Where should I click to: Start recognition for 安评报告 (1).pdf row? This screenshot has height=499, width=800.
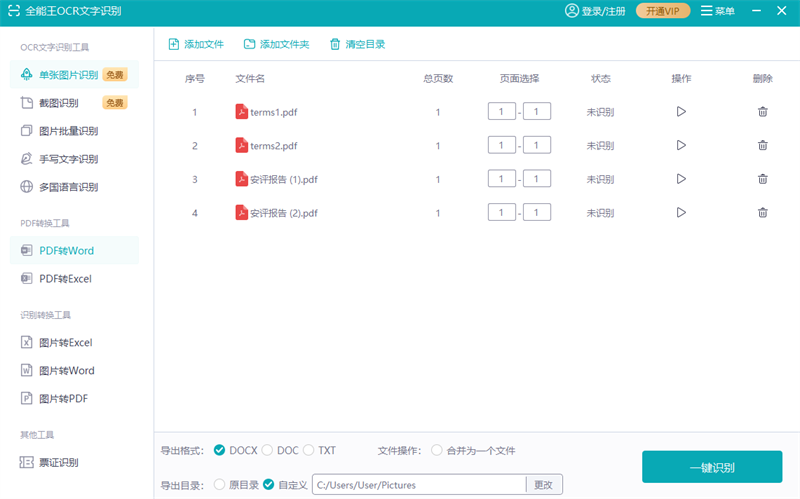[681, 179]
